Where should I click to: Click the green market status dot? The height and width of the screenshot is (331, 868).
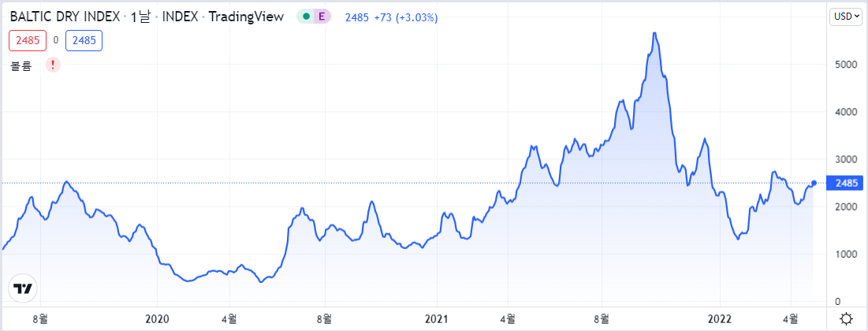coord(306,17)
